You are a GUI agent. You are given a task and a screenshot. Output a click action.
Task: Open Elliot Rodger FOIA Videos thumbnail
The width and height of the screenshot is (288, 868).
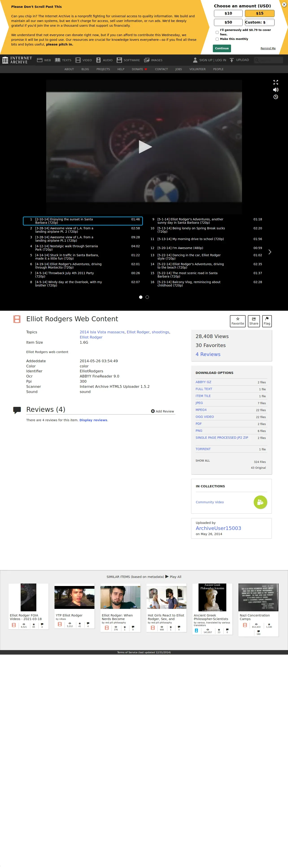coord(28,597)
